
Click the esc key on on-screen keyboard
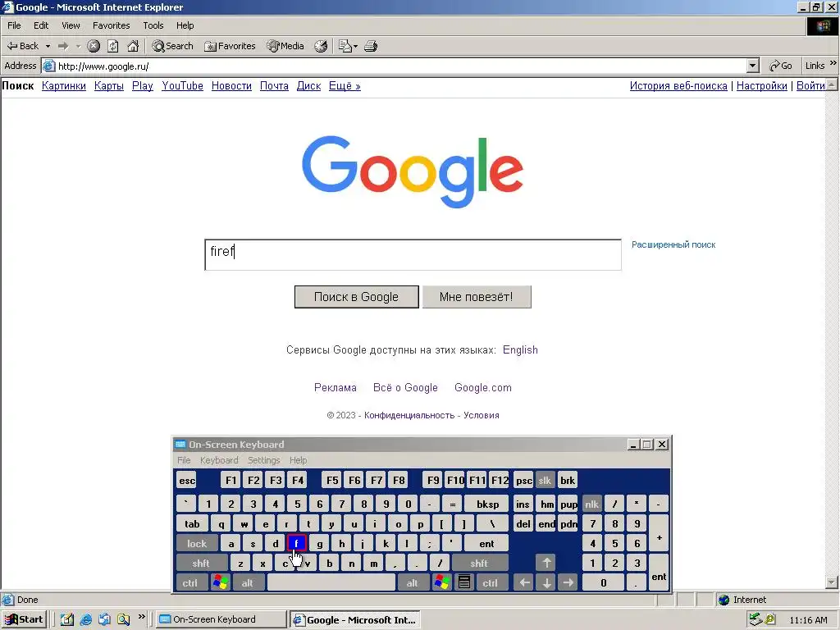[187, 480]
